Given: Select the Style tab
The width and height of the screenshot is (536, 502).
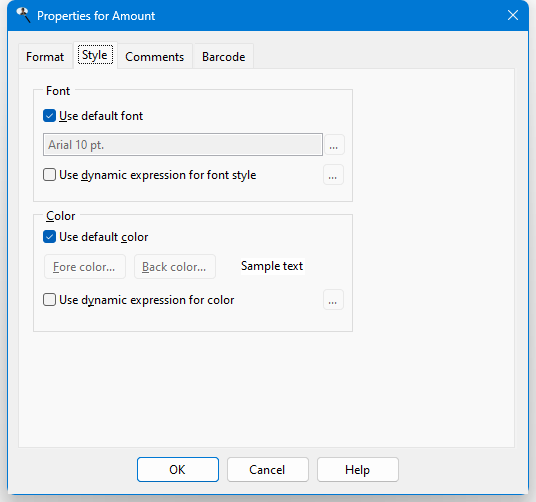Looking at the screenshot, I should click(95, 55).
